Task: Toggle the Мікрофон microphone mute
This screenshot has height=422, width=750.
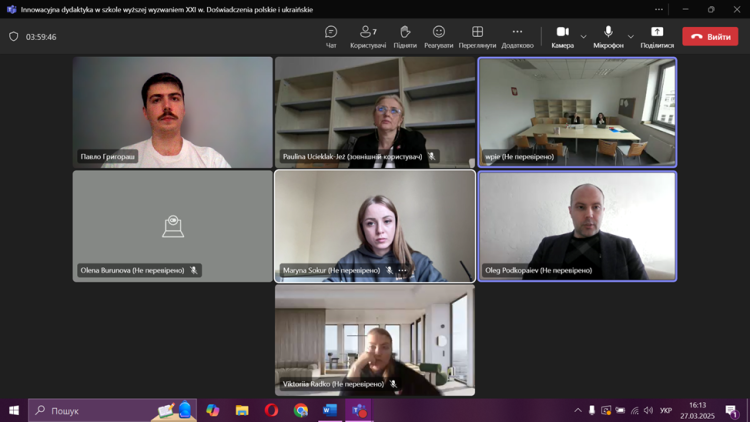Action: [608, 36]
